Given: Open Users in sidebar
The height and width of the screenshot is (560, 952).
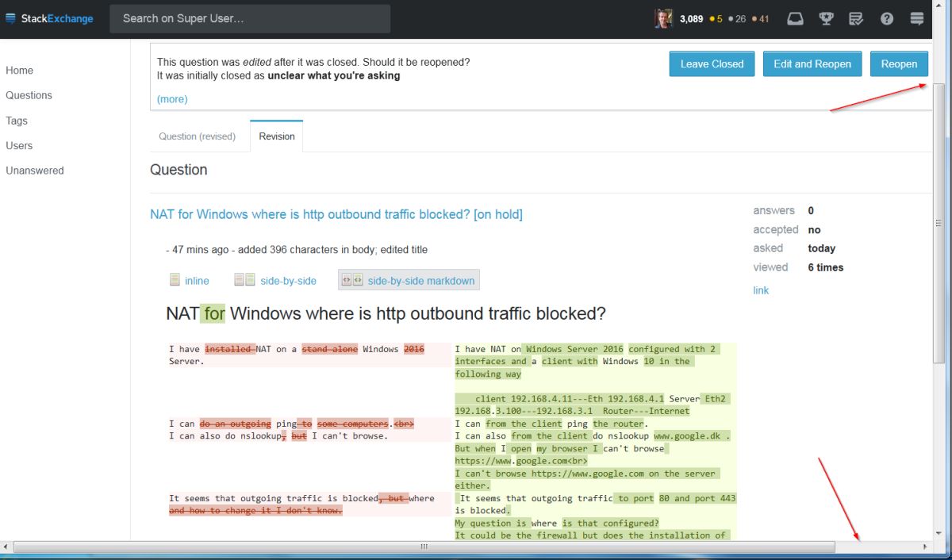Looking at the screenshot, I should [x=19, y=146].
